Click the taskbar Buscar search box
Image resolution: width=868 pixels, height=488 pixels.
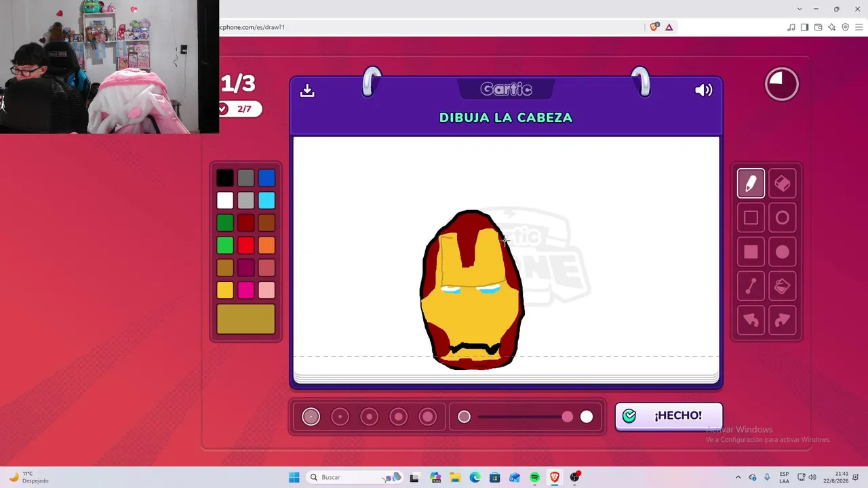[x=354, y=477]
